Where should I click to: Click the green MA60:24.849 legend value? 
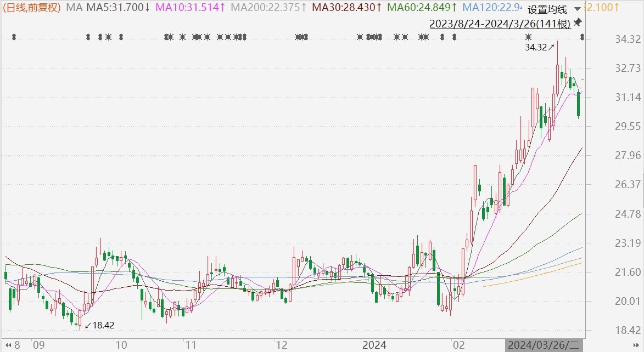point(423,7)
